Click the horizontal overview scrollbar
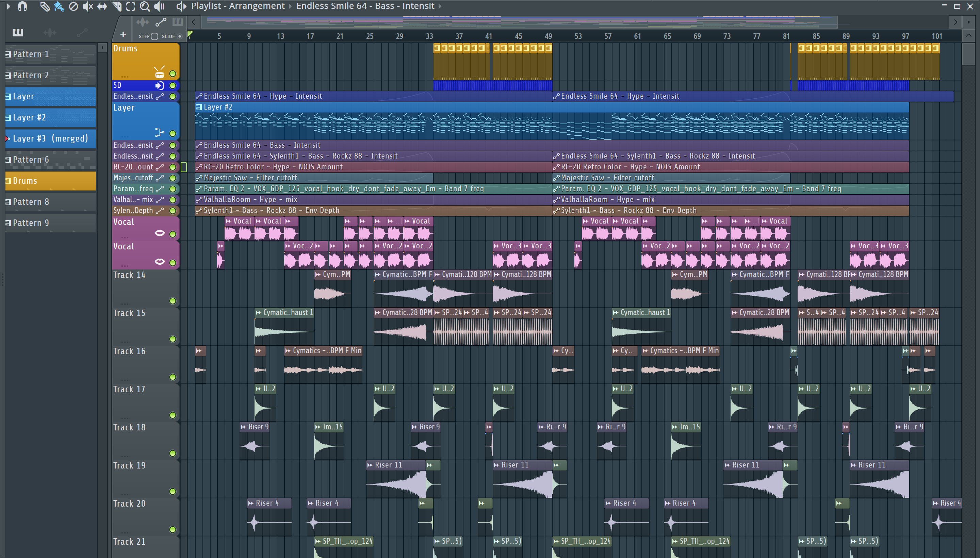 click(519, 22)
